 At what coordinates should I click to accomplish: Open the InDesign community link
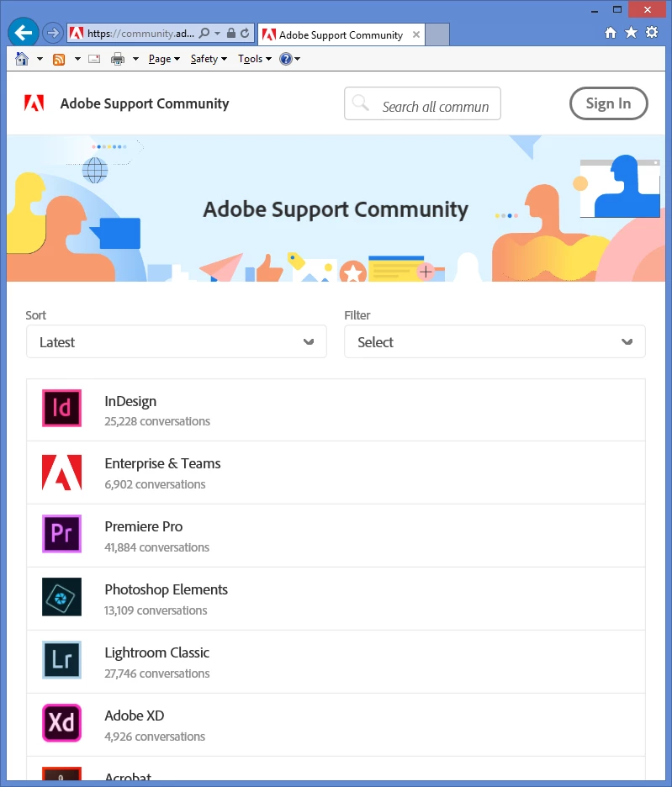tap(130, 401)
